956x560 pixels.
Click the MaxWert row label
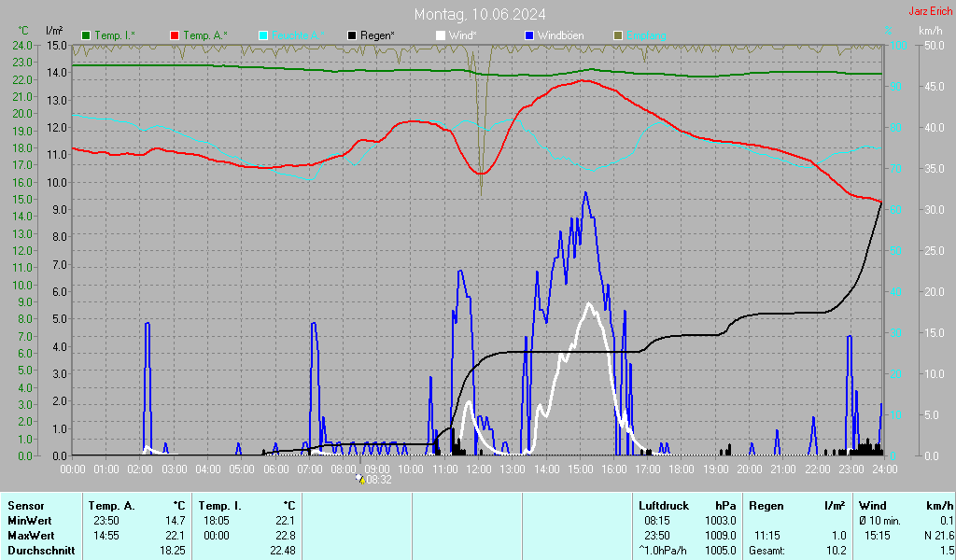tap(32, 536)
